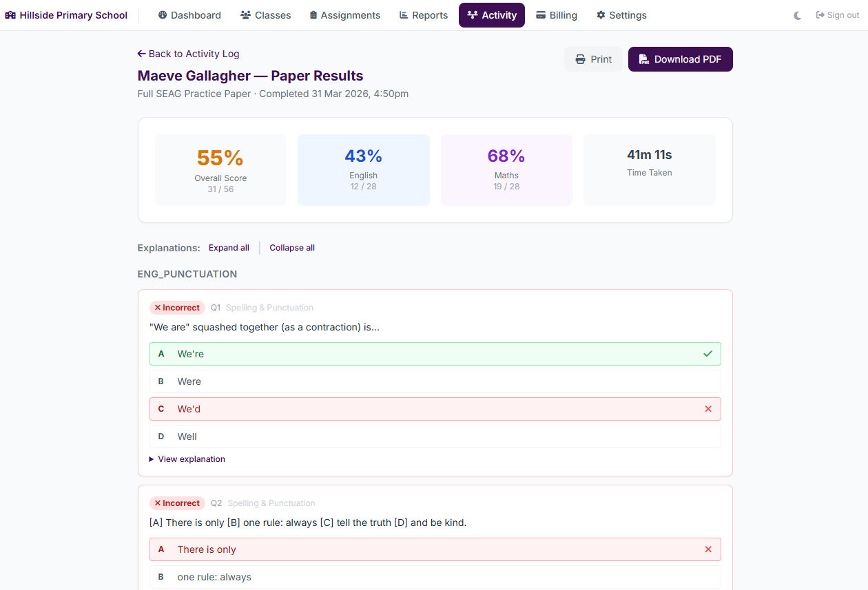The width and height of the screenshot is (868, 590).
Task: Open the Billing tab
Action: 557,15
